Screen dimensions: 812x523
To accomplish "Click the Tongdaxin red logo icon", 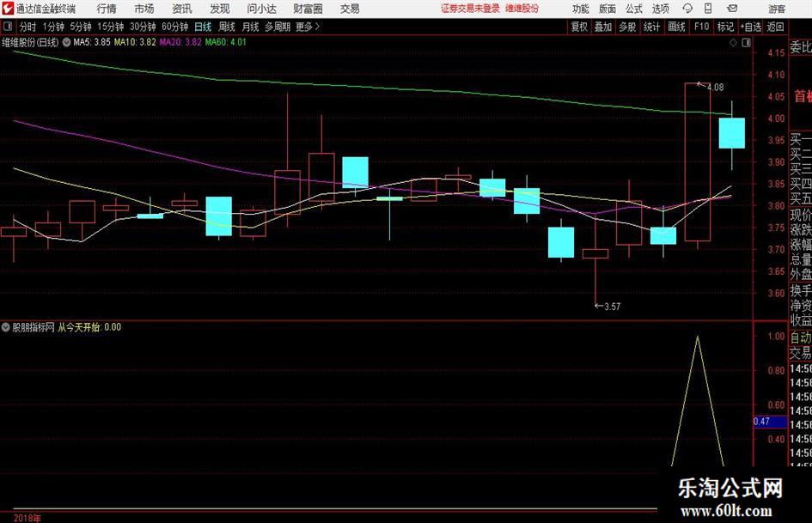I will coord(7,9).
